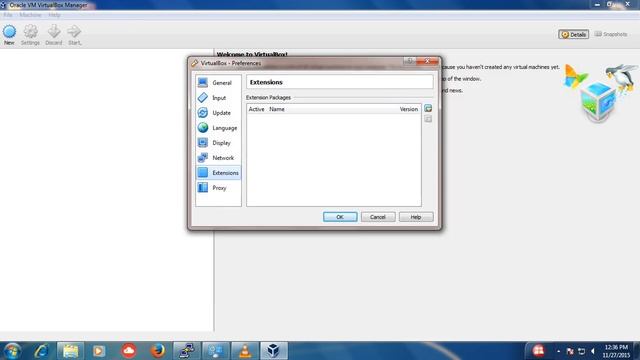The image size is (640, 360).
Task: Switch to Details view
Action: point(573,34)
